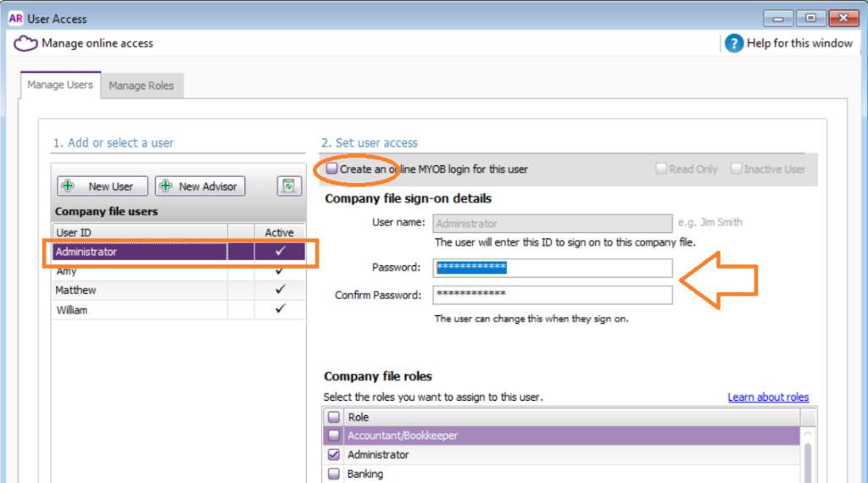Select user William in the list
The height and width of the screenshot is (483, 868).
71,310
